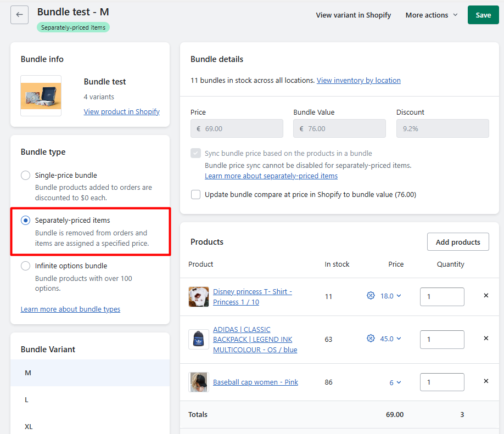This screenshot has height=434, width=504.
Task: Expand More actions dropdown
Action: [x=432, y=15]
